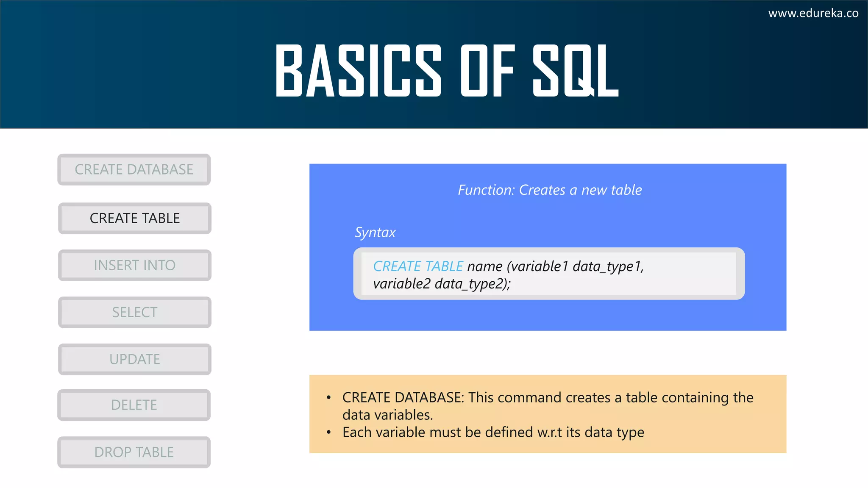Click 'name (variable1 data_type1,' text
This screenshot has width=868, height=488.
pyautogui.click(x=555, y=266)
